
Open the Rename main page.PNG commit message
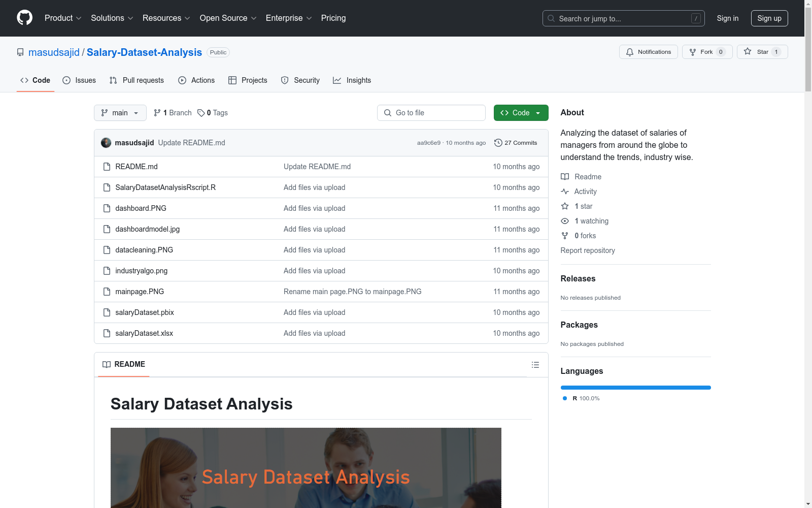tap(352, 292)
